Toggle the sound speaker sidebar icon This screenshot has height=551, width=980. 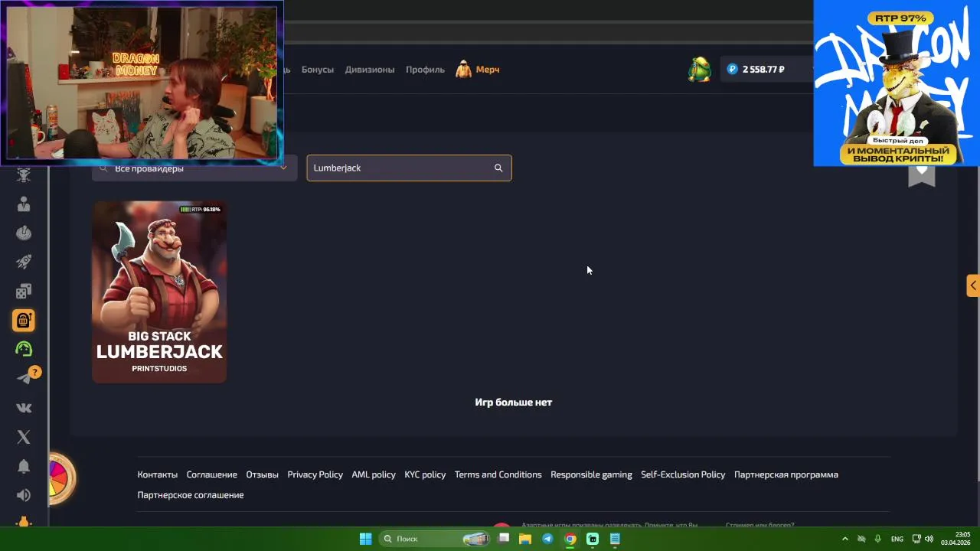click(24, 495)
